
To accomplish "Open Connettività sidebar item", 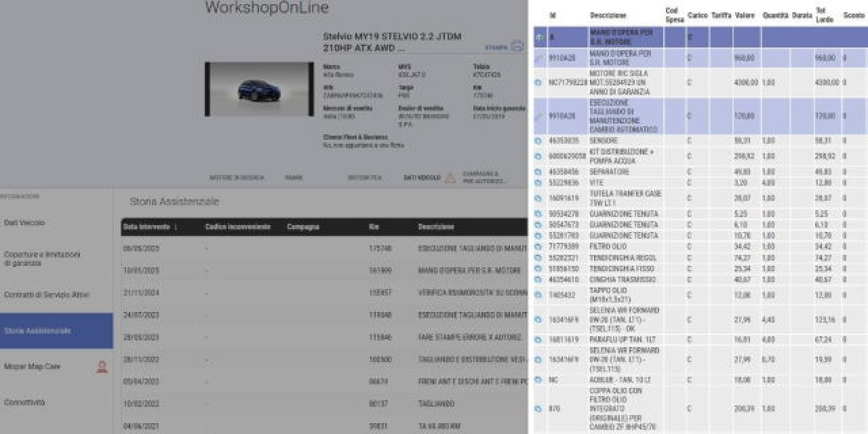I will 24,402.
